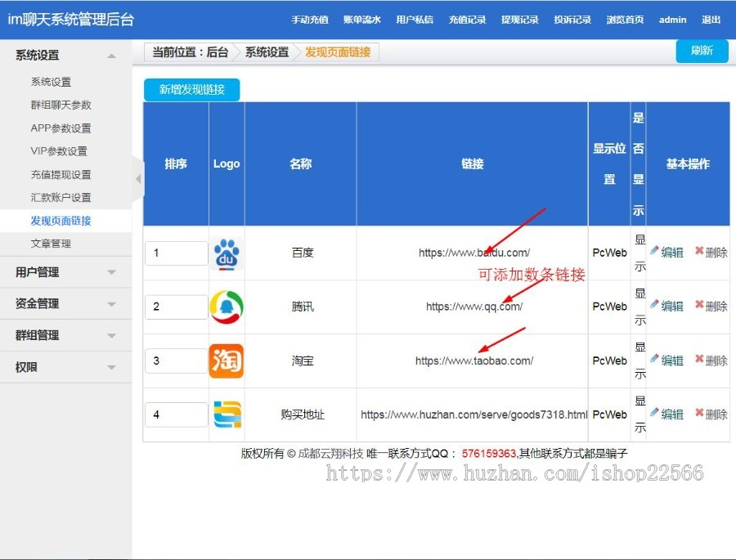This screenshot has height=560, width=736.
Task: Click the Taobao logo icon
Action: tap(227, 361)
